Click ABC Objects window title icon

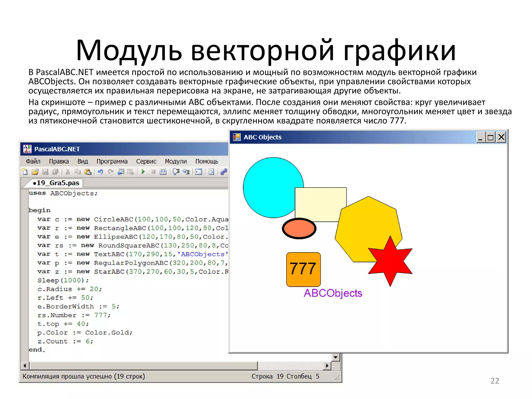click(237, 137)
